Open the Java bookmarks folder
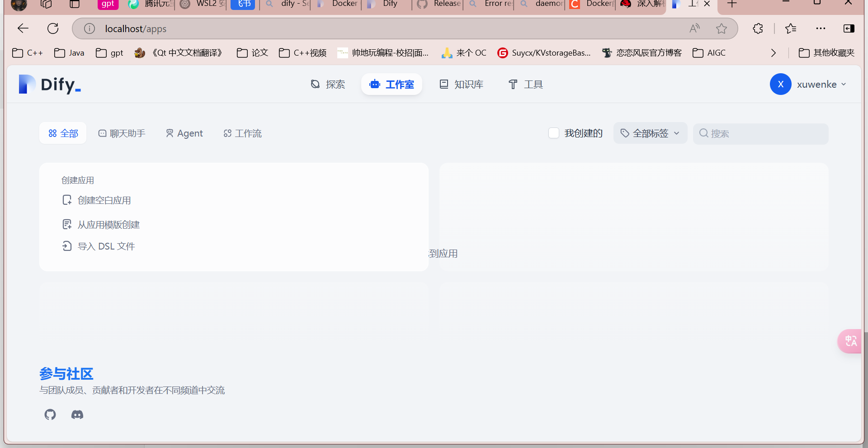Viewport: 868px width, 448px height. click(69, 53)
